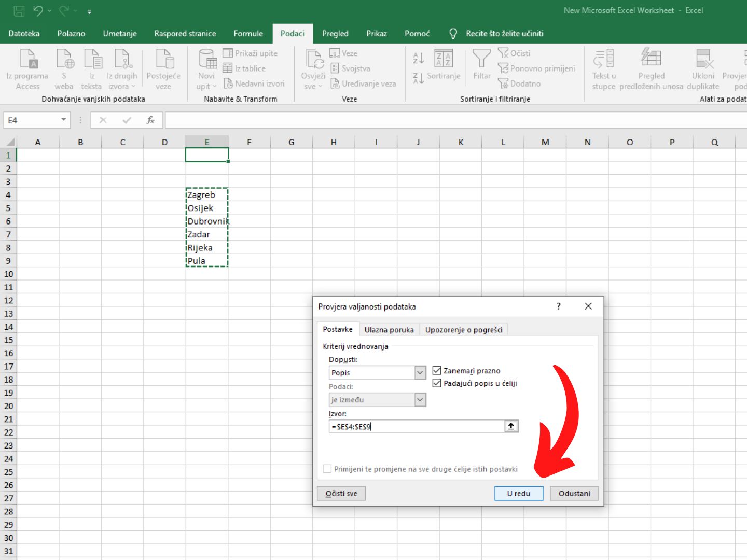Close the Provjera valjanosti podataka dialog
The width and height of the screenshot is (747, 560).
coord(588,306)
